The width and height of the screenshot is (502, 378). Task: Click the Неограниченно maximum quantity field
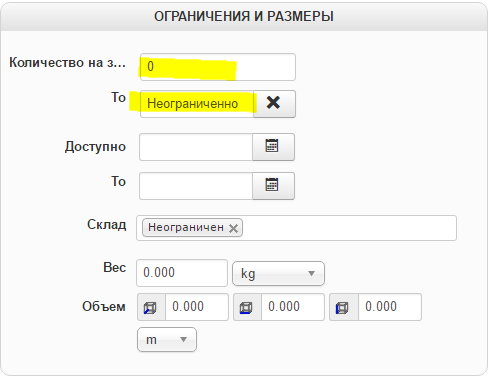(197, 104)
